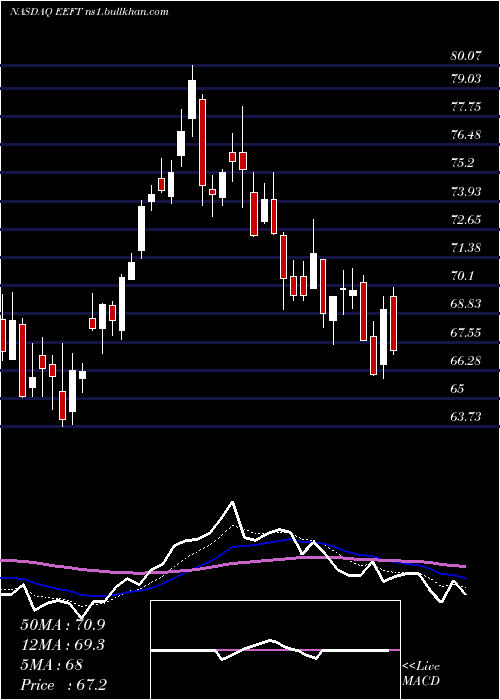Viewport: 500px width, 700px height.
Task: Click the 77.75 price level label
Action: pyautogui.click(x=466, y=107)
